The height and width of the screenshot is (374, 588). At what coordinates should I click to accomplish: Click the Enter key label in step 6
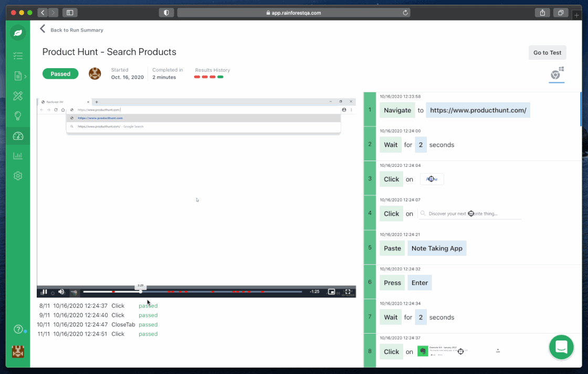click(419, 283)
